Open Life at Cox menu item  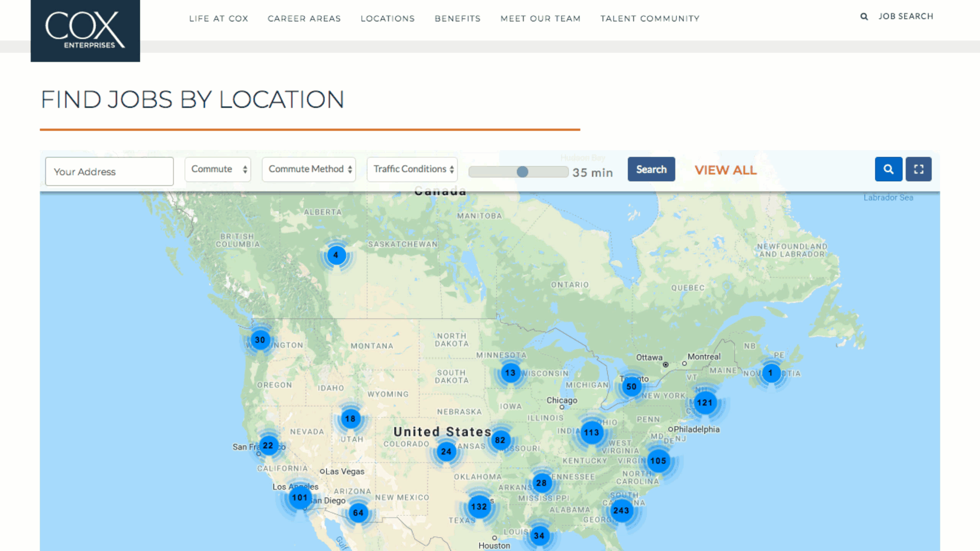pos(218,18)
